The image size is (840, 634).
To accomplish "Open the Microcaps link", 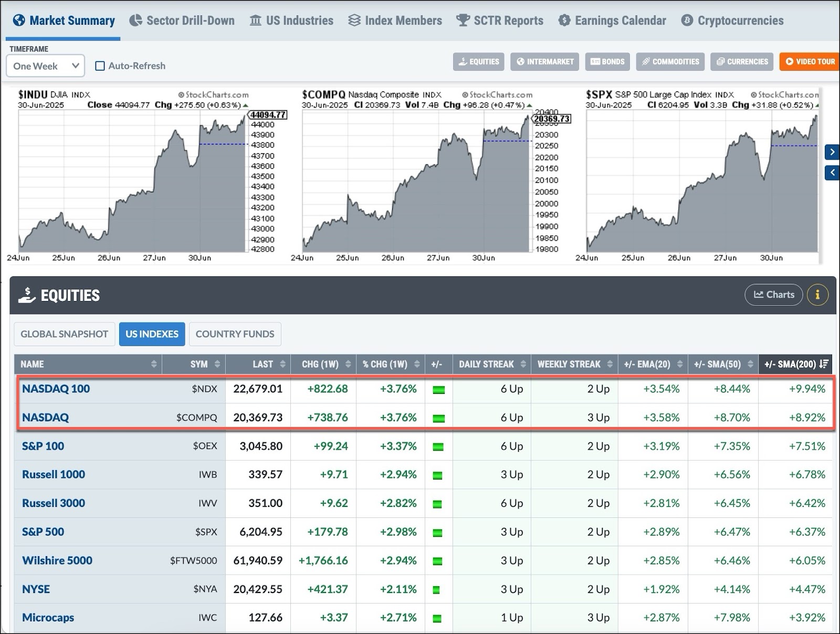I will (48, 618).
